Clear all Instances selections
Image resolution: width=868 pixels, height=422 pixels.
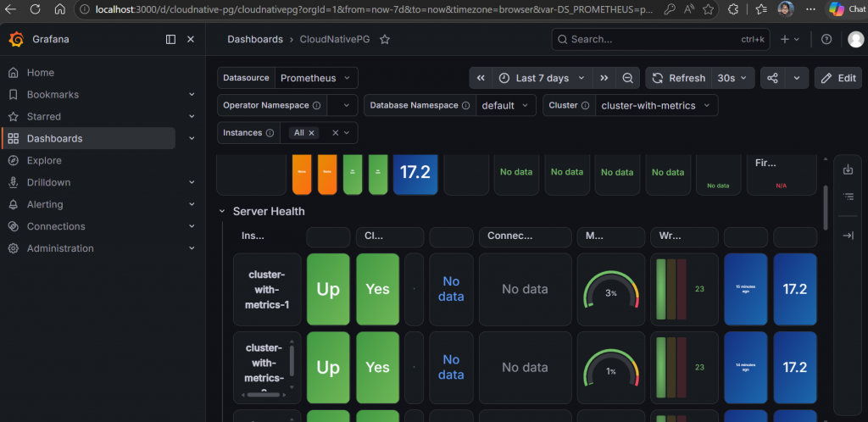(x=335, y=133)
